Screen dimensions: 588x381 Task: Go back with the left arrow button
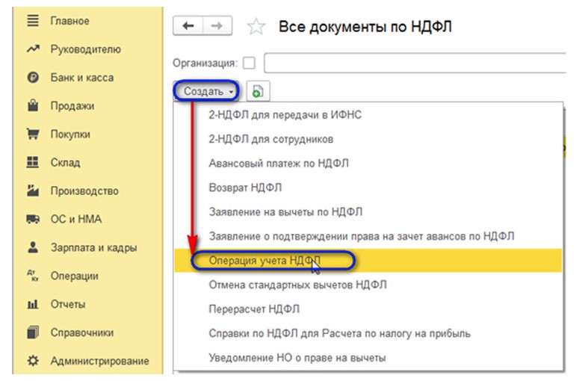(188, 26)
